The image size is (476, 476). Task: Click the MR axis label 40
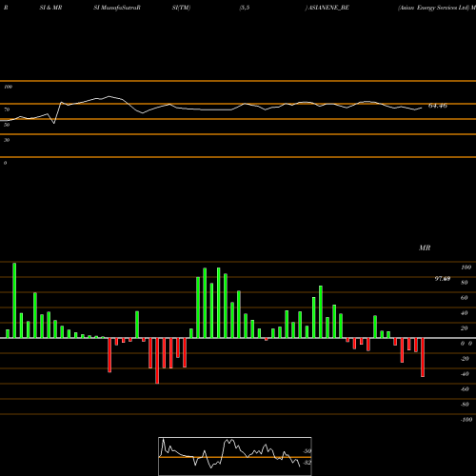point(464,313)
